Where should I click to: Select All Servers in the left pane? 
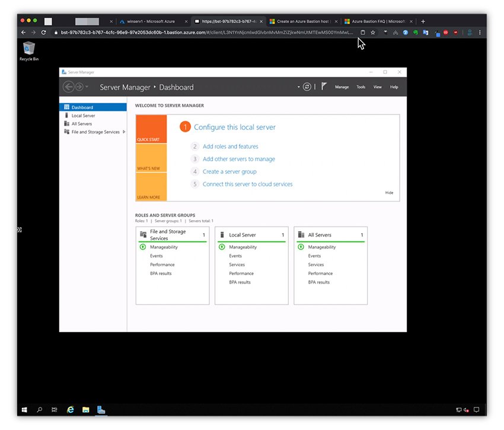pos(82,123)
